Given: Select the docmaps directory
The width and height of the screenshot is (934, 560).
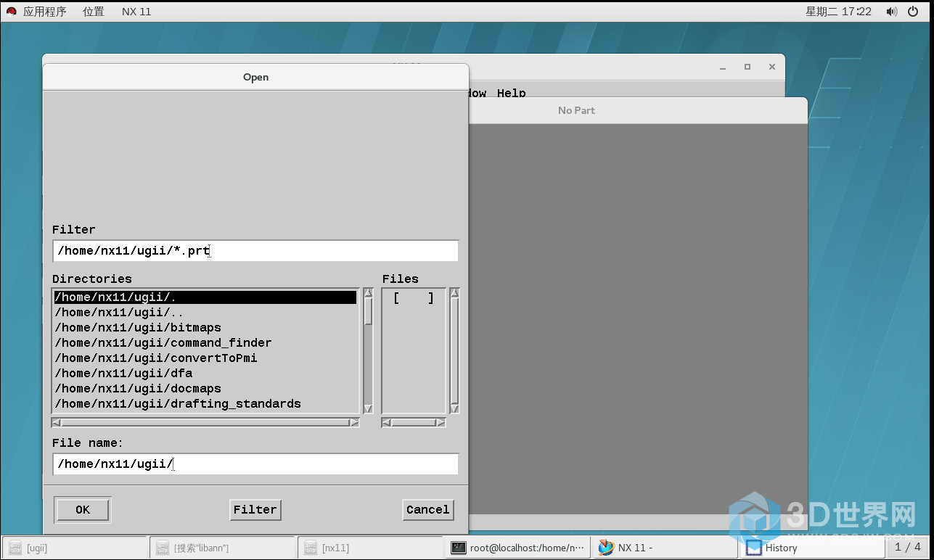Looking at the screenshot, I should [205, 389].
